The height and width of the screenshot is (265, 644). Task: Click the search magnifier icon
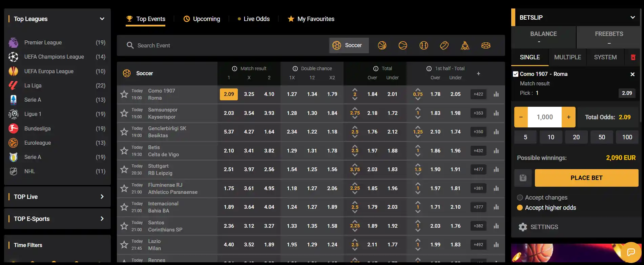(130, 45)
